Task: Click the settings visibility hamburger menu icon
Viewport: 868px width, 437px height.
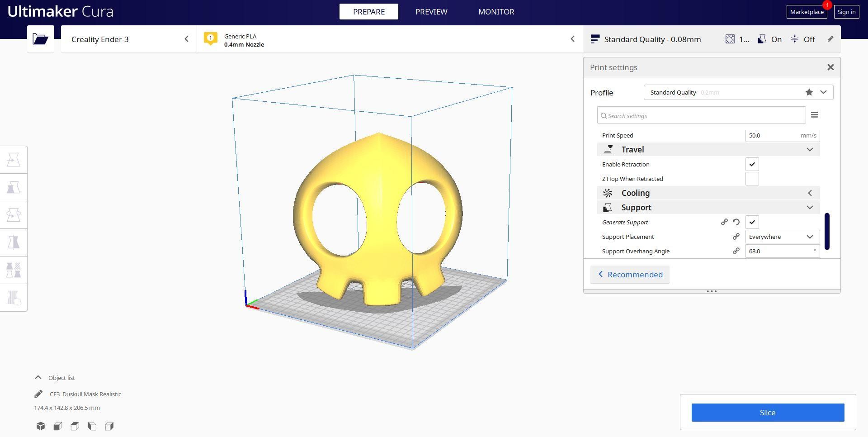Action: [814, 115]
